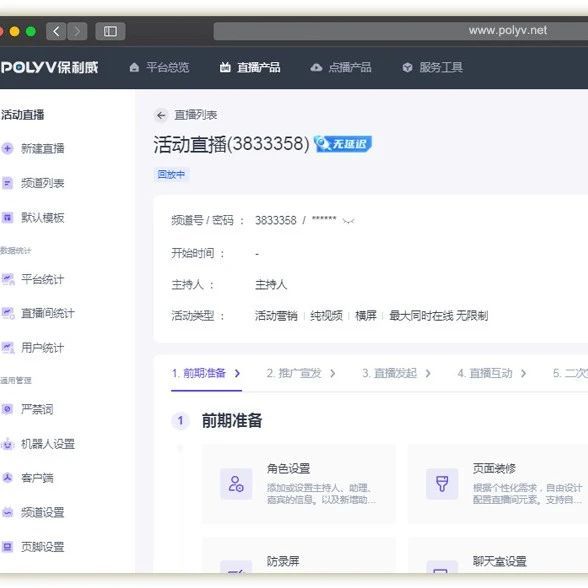588x588 pixels.
Task: Switch to 2. 推广宣发 tab
Action: pyautogui.click(x=294, y=373)
